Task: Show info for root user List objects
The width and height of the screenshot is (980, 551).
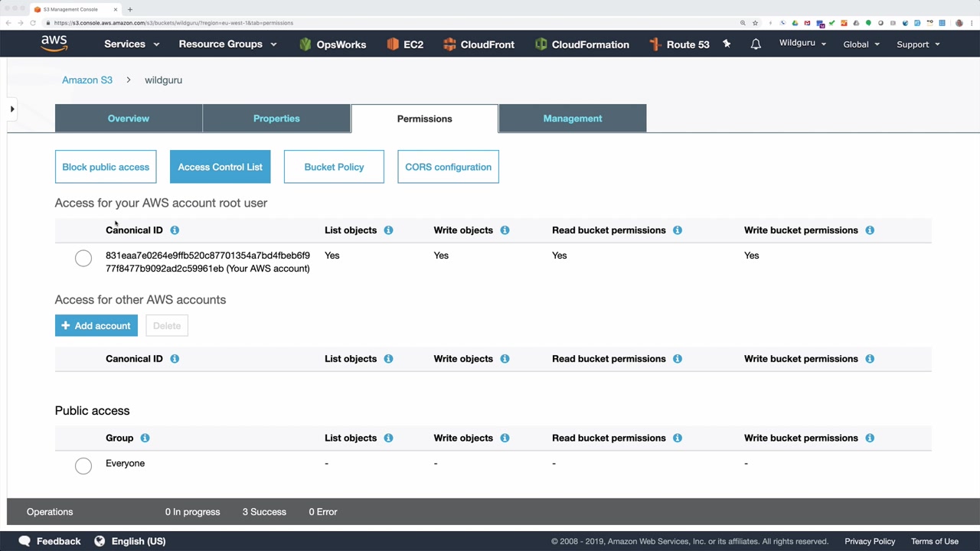Action: (x=388, y=230)
